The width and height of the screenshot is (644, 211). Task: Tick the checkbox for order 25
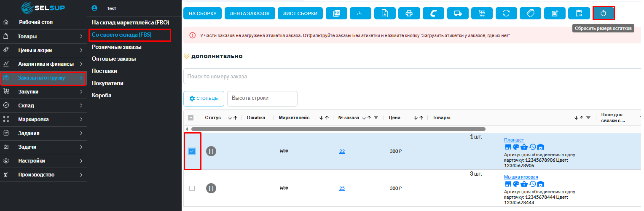(x=192, y=188)
